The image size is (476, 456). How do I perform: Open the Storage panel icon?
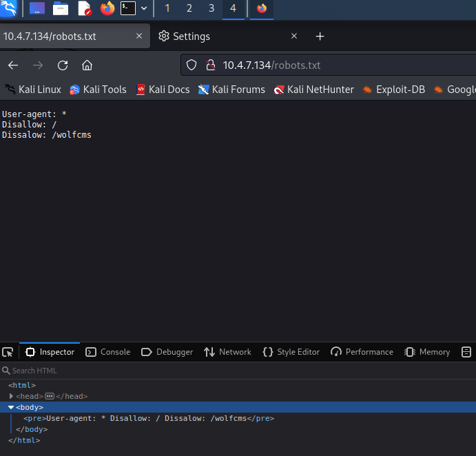(466, 352)
